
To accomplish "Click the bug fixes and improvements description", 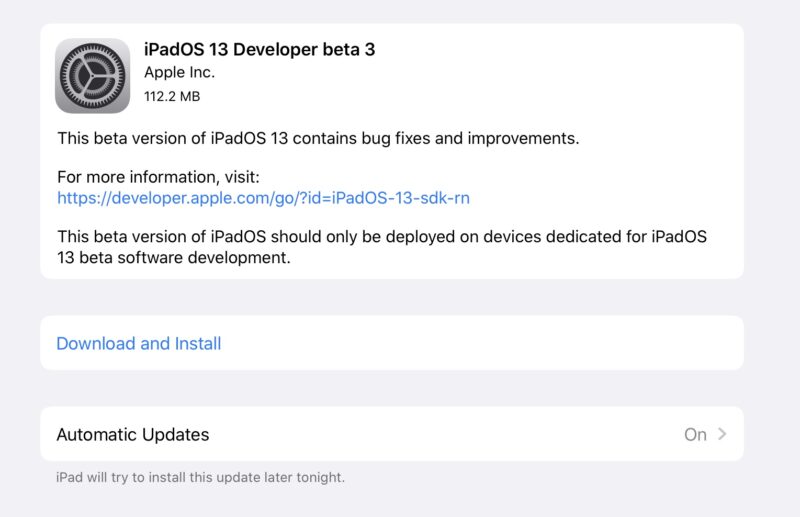I will click(x=318, y=138).
